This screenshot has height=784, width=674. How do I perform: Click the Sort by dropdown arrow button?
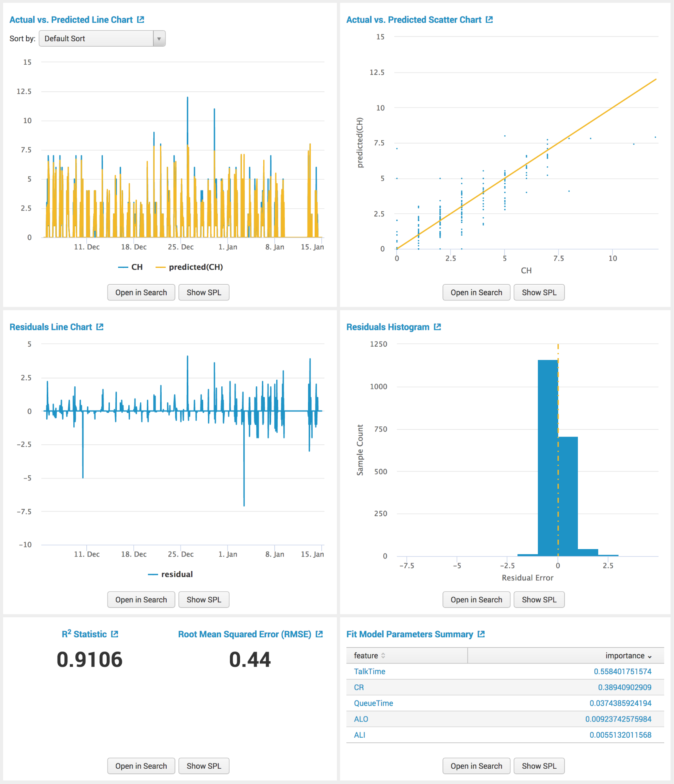click(159, 38)
